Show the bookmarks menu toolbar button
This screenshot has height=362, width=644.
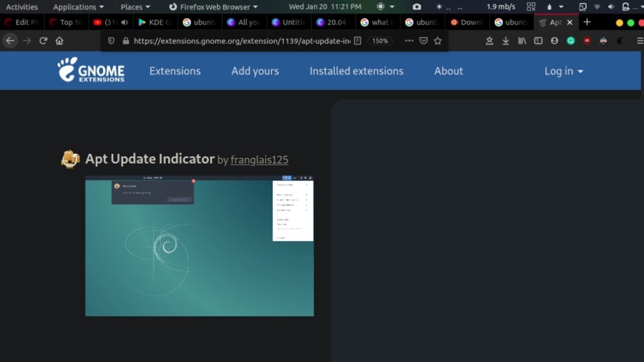[489, 41]
